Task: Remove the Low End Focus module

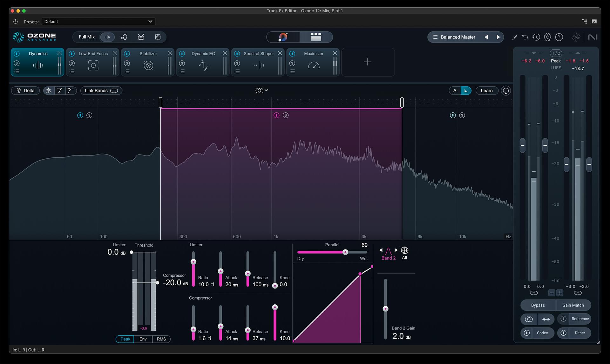Action: [115, 53]
